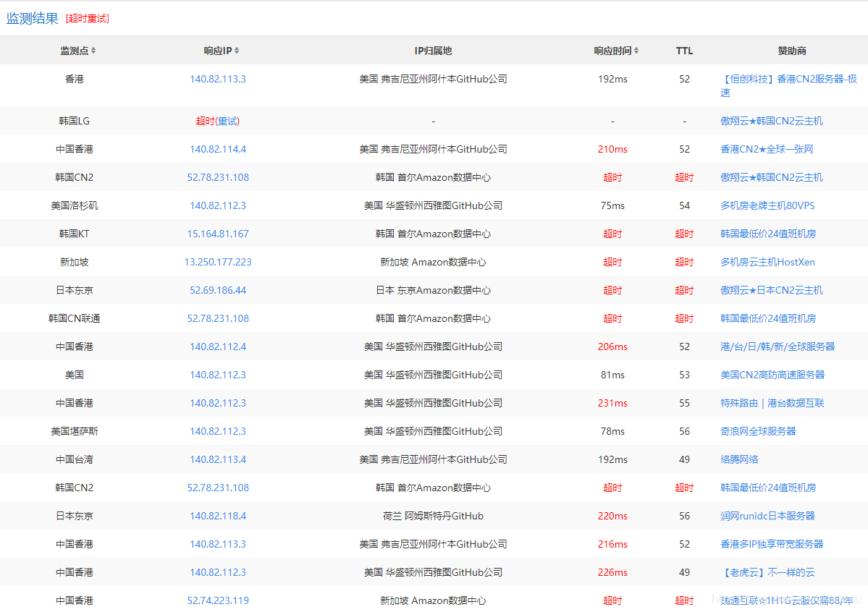This screenshot has height=612, width=868.
Task: Open IP 140.82.118.4 link
Action: point(218,516)
